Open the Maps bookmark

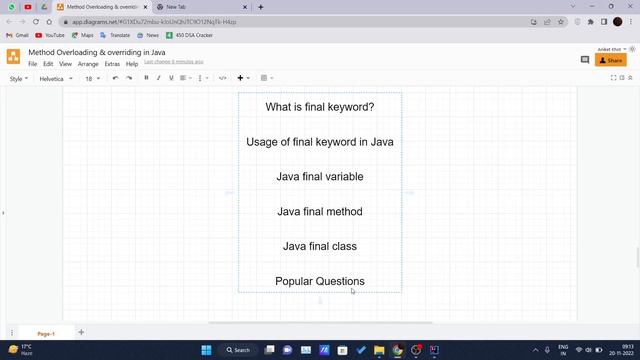point(82,36)
